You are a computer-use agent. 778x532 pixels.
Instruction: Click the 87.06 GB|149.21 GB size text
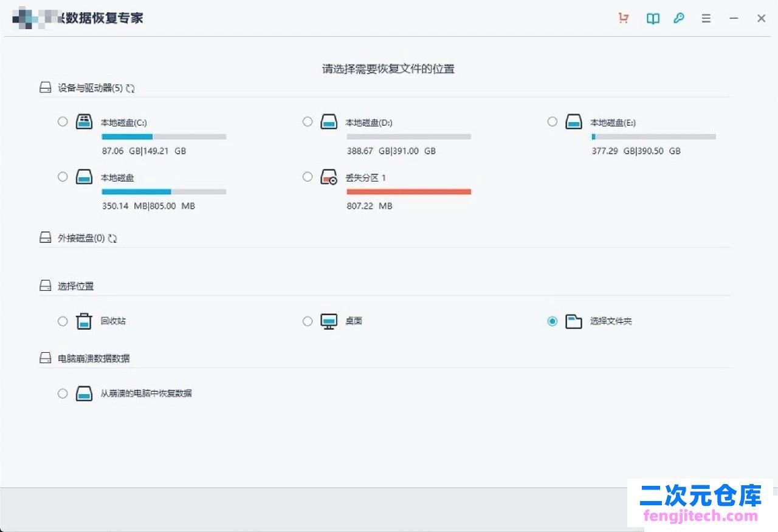[x=144, y=151]
